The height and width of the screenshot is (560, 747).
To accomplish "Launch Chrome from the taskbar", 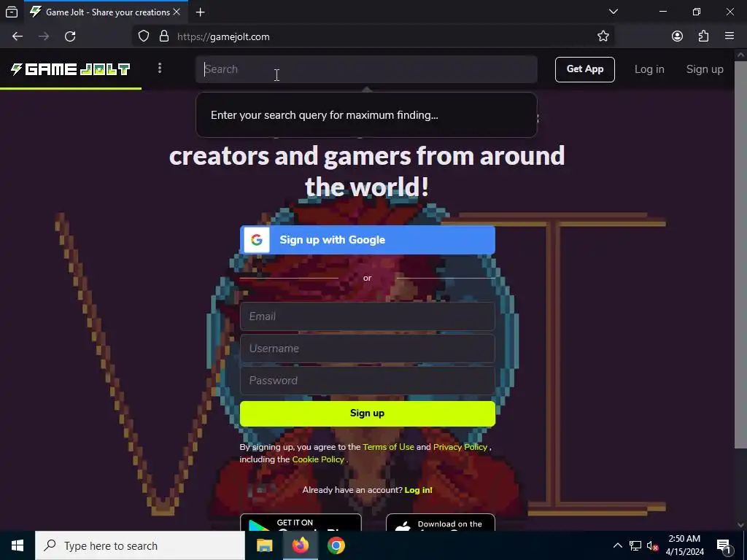I will click(x=336, y=545).
